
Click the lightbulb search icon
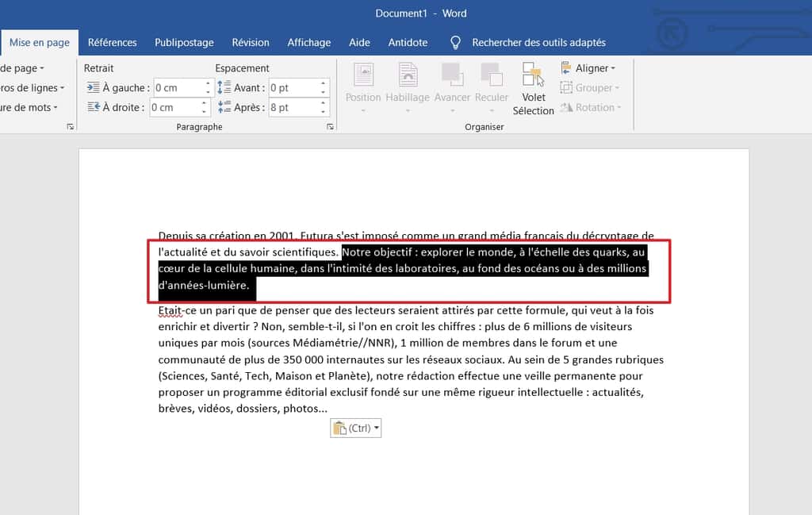click(455, 43)
